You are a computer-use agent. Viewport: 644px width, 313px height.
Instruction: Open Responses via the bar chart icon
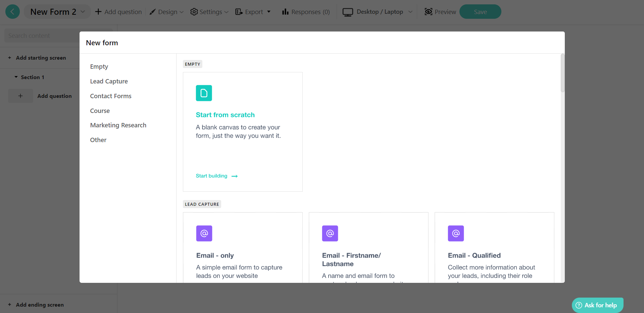pyautogui.click(x=285, y=11)
